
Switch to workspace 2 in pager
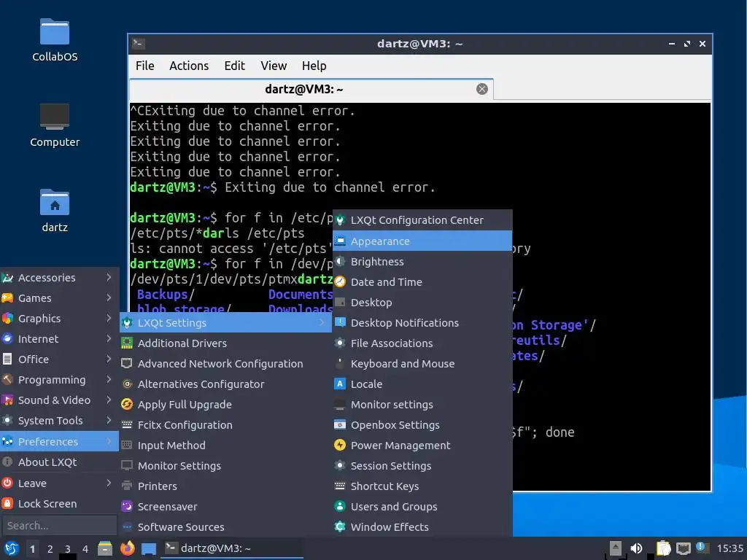pos(50,549)
